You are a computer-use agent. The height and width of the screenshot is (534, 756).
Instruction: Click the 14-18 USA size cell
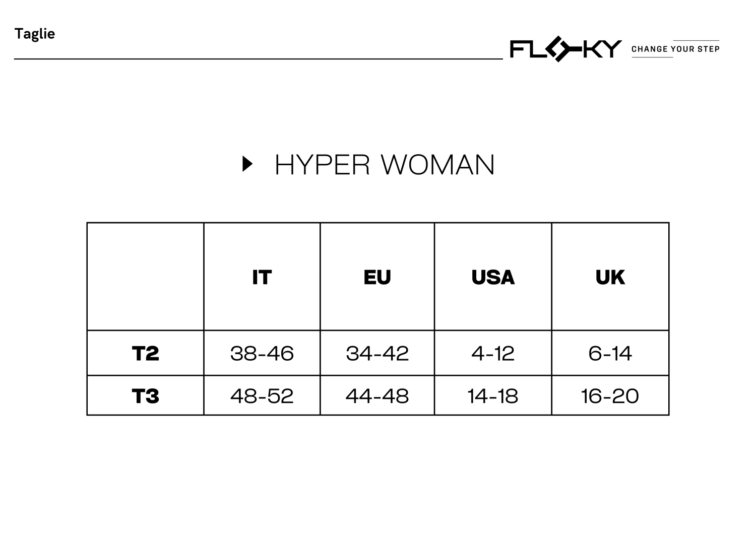pos(493,396)
